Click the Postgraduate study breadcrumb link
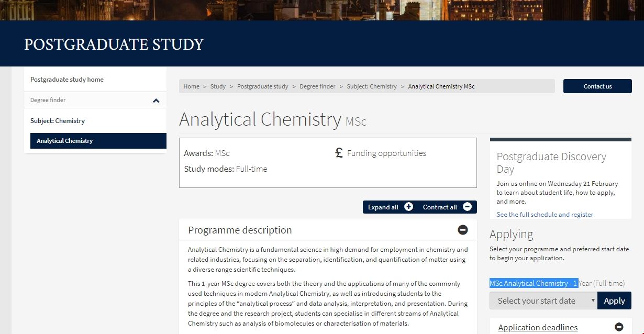 [x=262, y=86]
